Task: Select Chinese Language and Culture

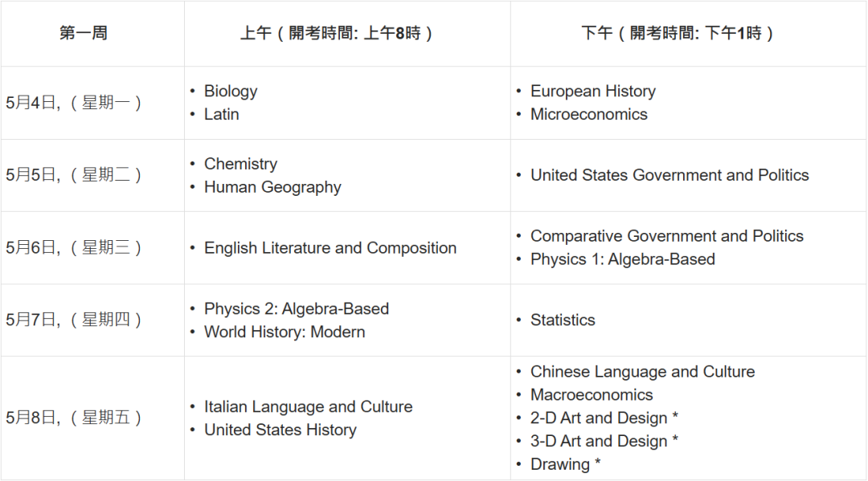Action: (642, 372)
